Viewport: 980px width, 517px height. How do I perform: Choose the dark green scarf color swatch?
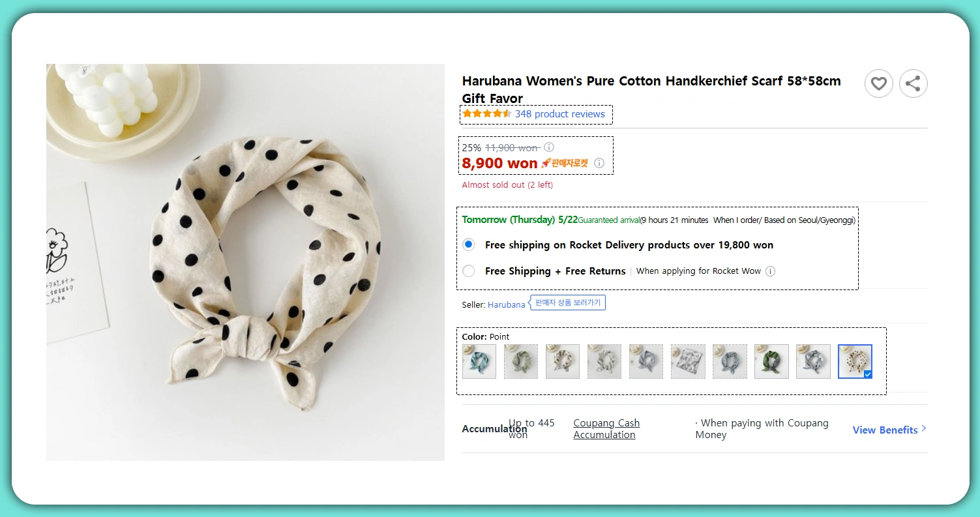coord(771,361)
